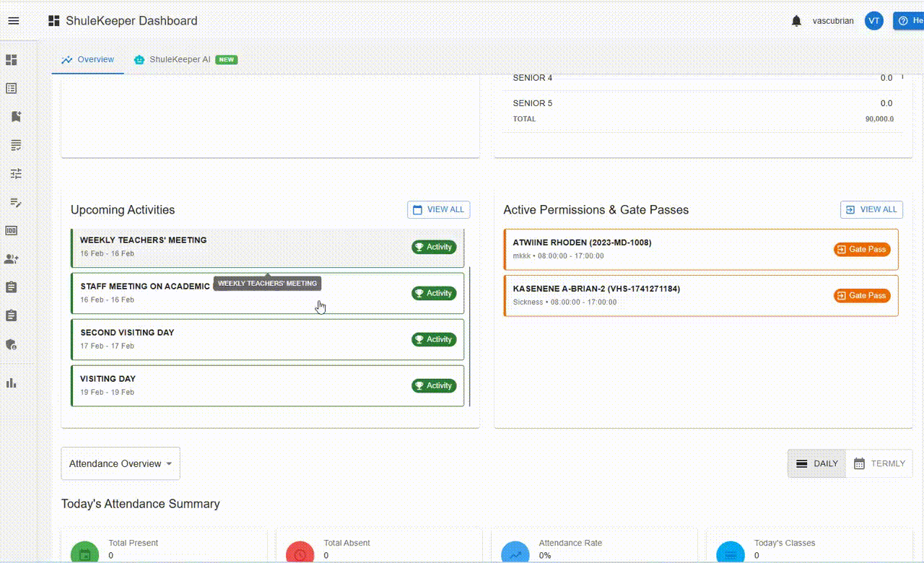Open the dashboard grid icon in sidebar
Viewport: 924px width, 563px height.
(x=11, y=60)
